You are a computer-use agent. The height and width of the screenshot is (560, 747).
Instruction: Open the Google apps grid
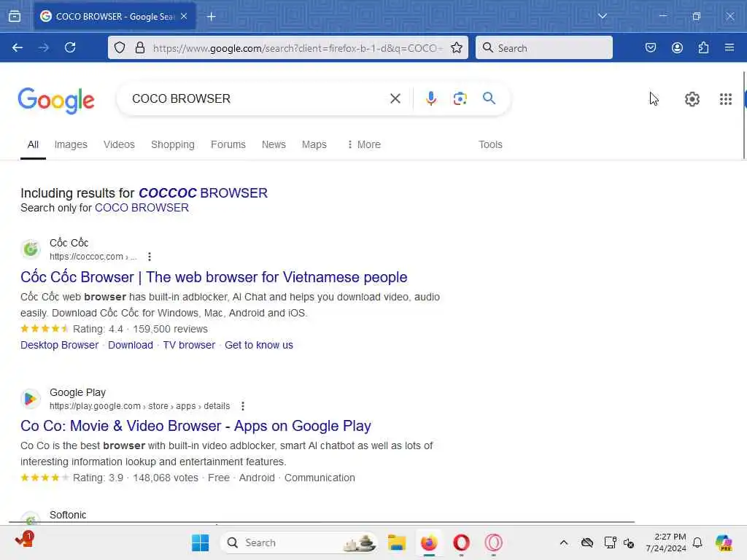coord(726,99)
